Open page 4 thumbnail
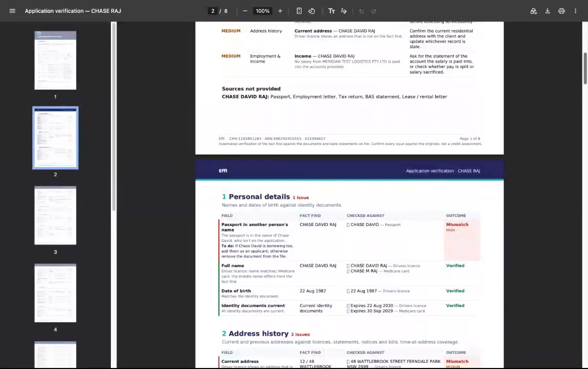Viewport: 588px width, 369px height. (x=55, y=293)
